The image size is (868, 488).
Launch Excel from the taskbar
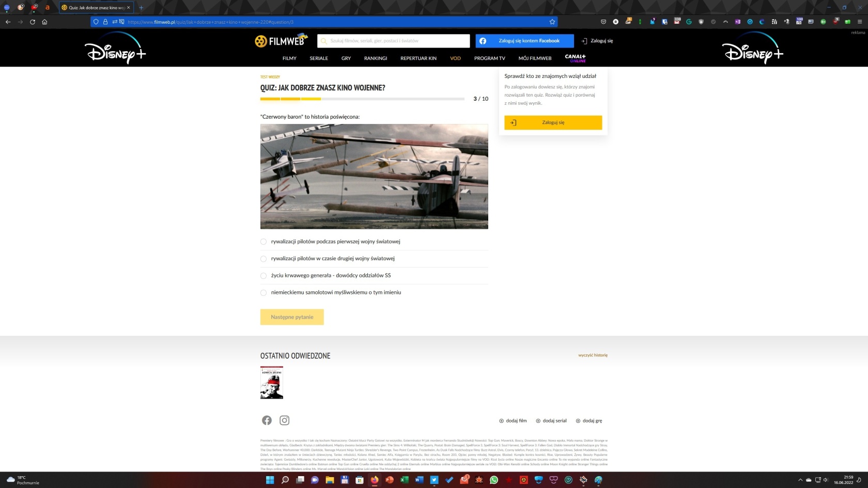point(404,480)
